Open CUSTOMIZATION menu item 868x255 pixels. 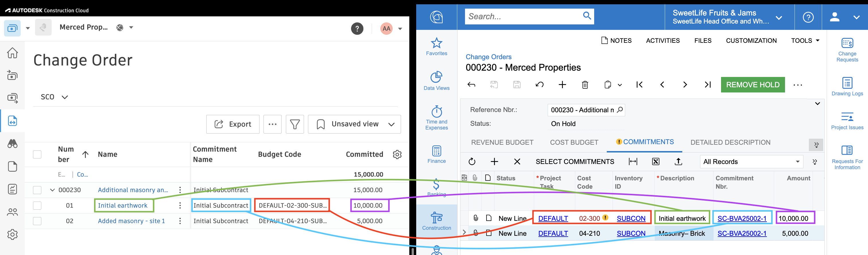tap(751, 40)
